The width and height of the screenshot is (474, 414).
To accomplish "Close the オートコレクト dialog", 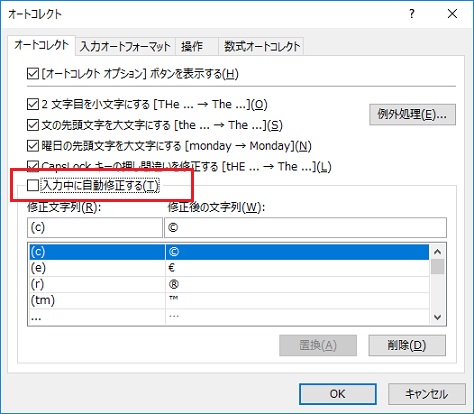I will (452, 14).
